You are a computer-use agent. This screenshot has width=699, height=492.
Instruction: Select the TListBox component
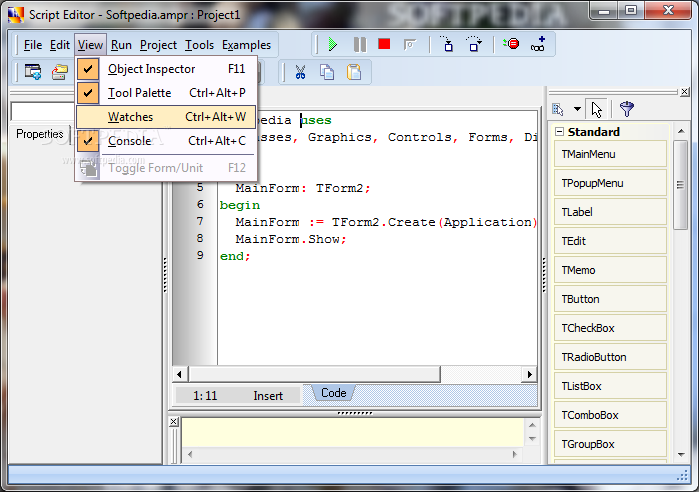point(610,386)
